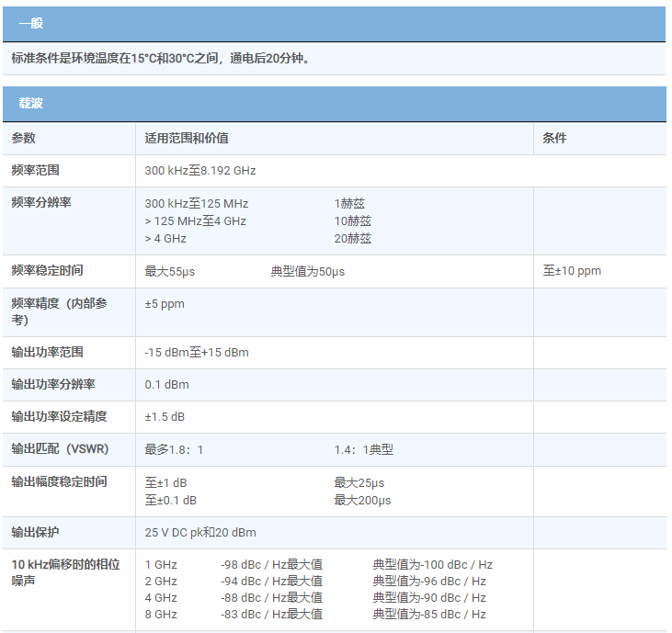
Task: Click the 载波 section header
Action: click(x=335, y=104)
